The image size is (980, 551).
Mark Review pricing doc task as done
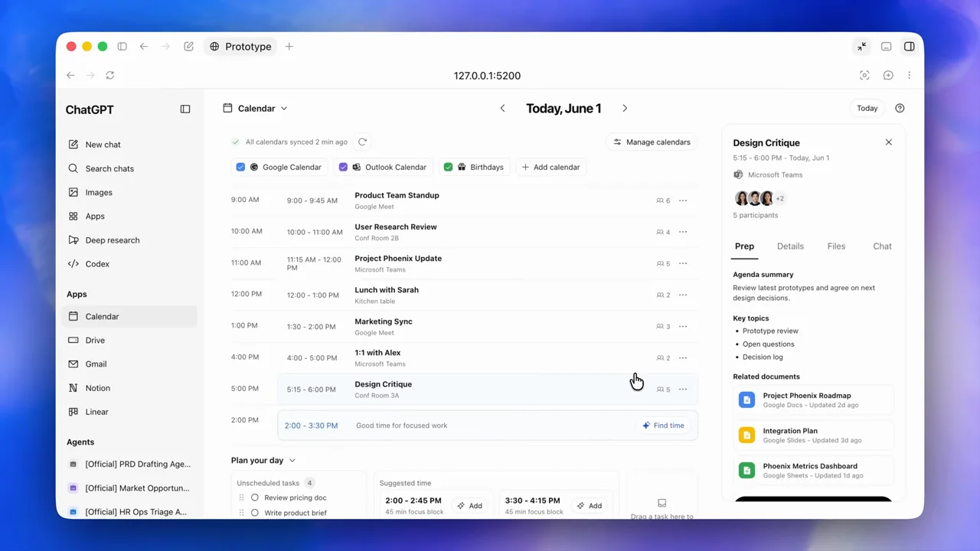tap(255, 497)
